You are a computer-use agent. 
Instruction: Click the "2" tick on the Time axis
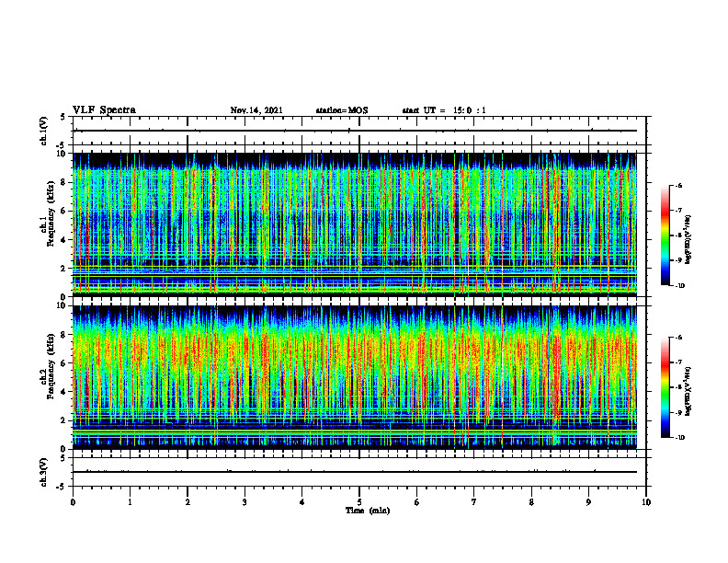pos(188,502)
